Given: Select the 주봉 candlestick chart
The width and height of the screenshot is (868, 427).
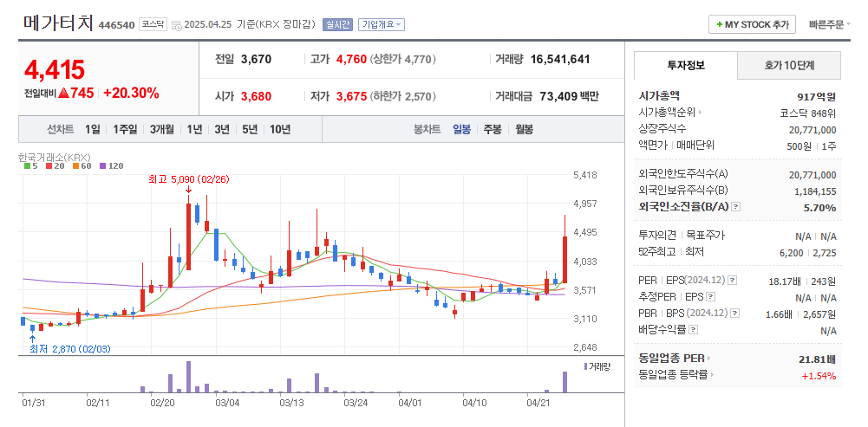Looking at the screenshot, I should point(493,129).
